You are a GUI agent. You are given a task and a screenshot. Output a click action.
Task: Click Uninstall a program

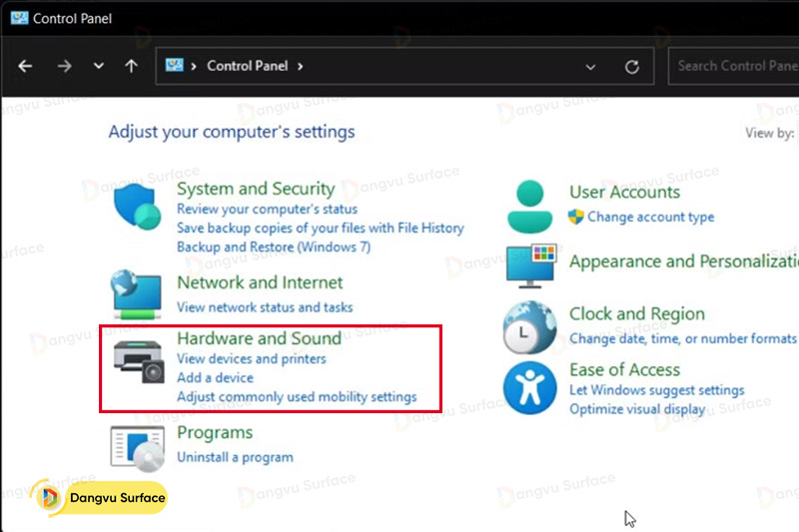point(235,457)
